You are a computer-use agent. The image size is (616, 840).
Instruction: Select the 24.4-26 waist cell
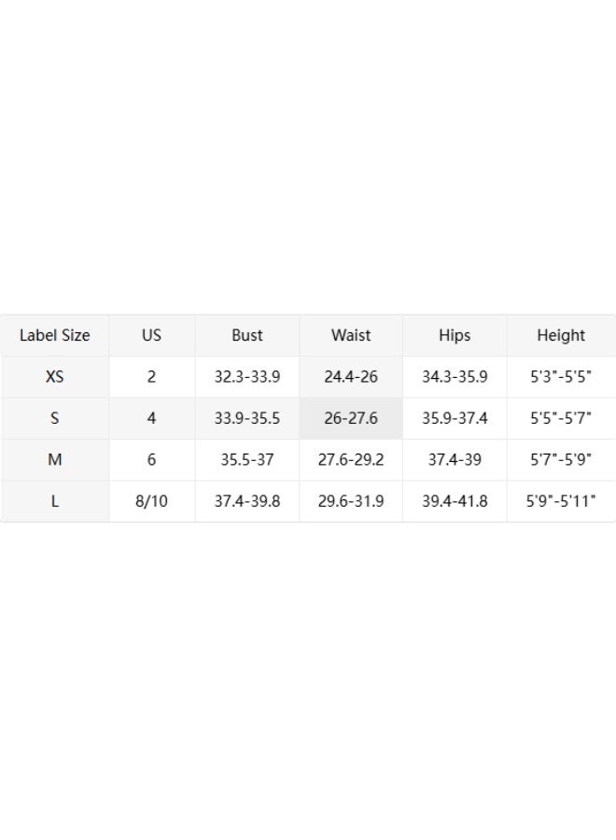click(x=351, y=377)
